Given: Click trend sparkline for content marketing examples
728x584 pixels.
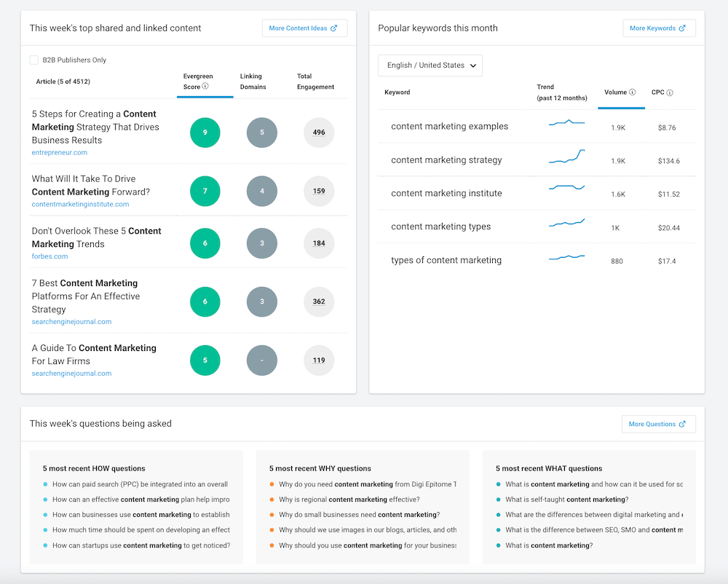Looking at the screenshot, I should pyautogui.click(x=566, y=123).
